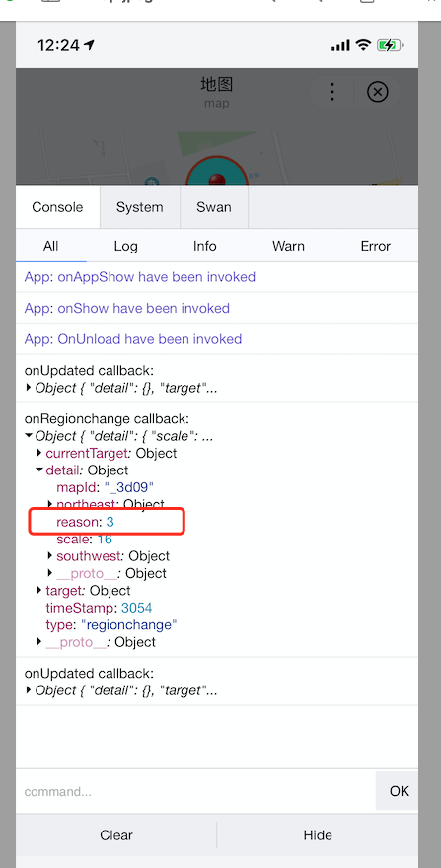The image size is (441, 868).
Task: Select the Console tab
Action: 57,207
